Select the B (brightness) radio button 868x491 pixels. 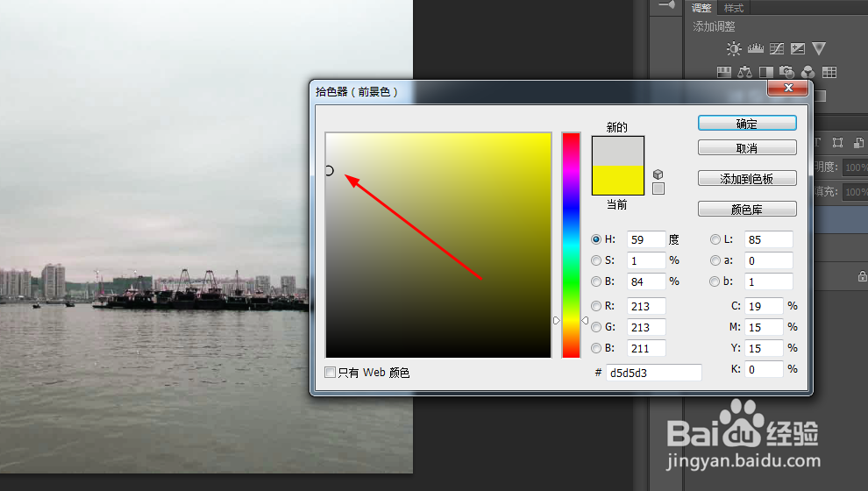[x=596, y=281]
